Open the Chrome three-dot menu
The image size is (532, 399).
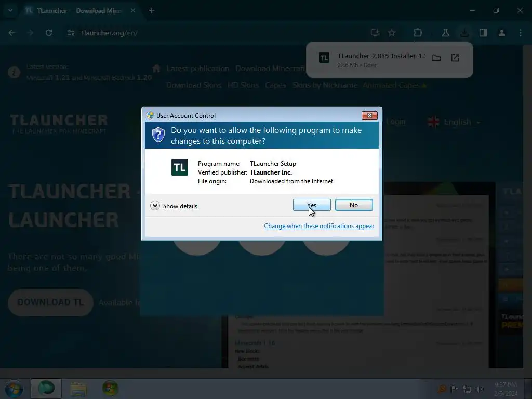click(521, 33)
